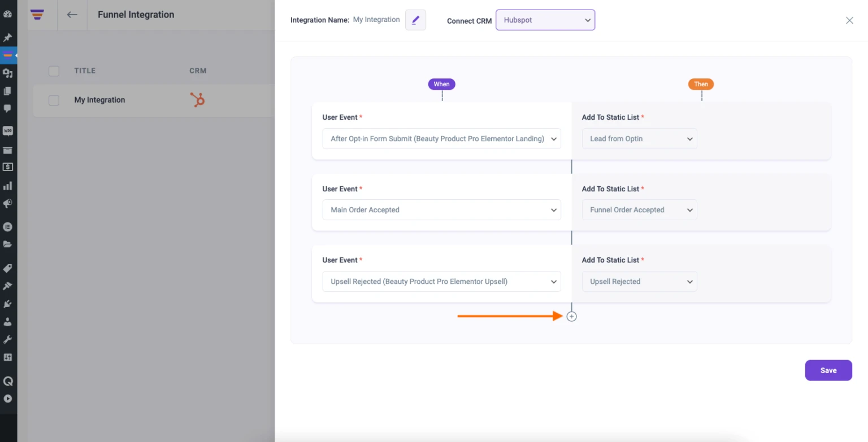This screenshot has width=868, height=442.
Task: Open the Users sidebar icon
Action: (8, 322)
